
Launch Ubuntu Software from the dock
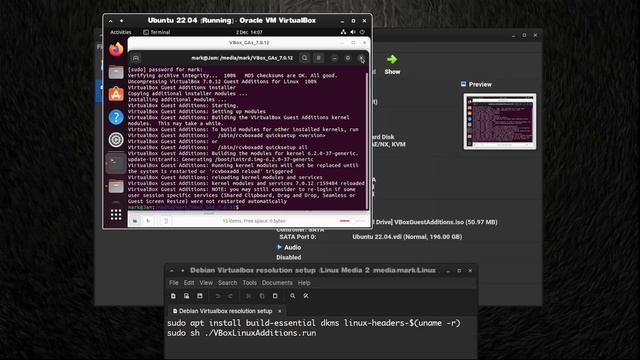point(116,94)
